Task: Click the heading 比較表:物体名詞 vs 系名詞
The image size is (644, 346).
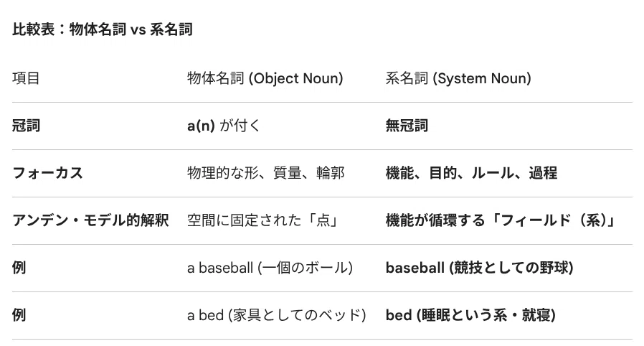Action: pyautogui.click(x=103, y=29)
